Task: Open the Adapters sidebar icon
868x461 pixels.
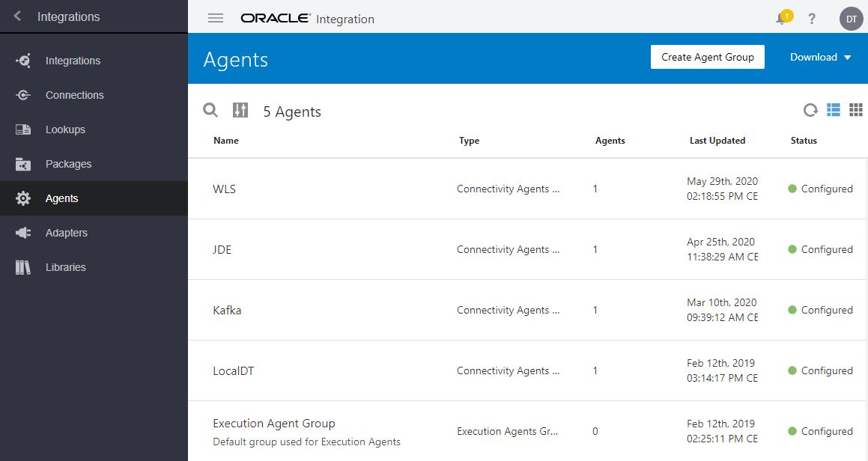Action: [22, 233]
